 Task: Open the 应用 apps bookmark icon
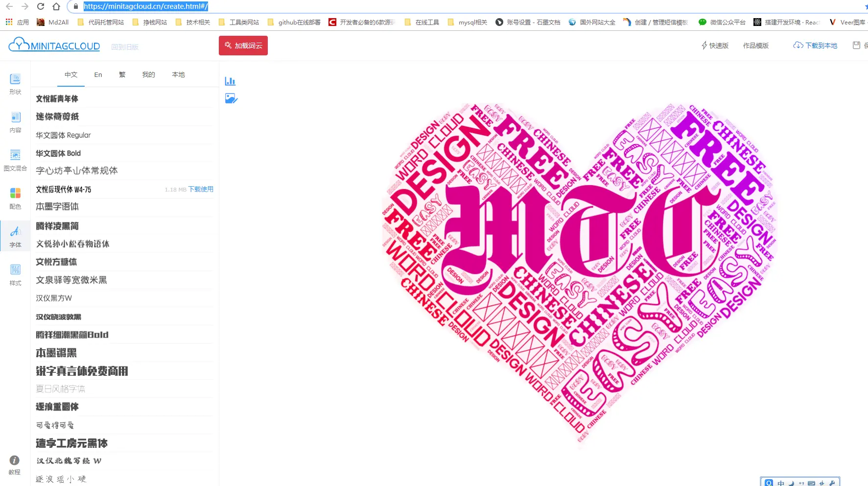click(x=17, y=22)
